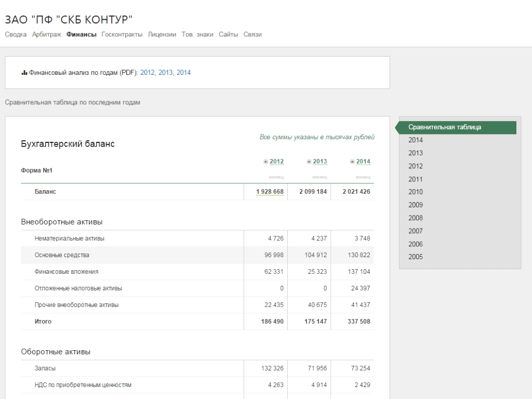Click the НДС по приобретенным ценностям label
This screenshot has width=532, height=399.
click(83, 385)
